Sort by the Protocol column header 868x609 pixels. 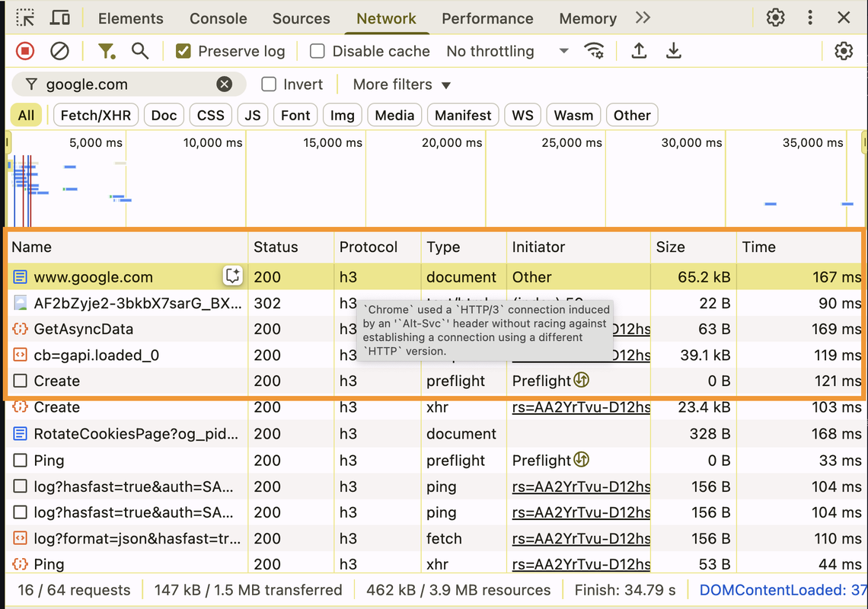[x=378, y=247]
